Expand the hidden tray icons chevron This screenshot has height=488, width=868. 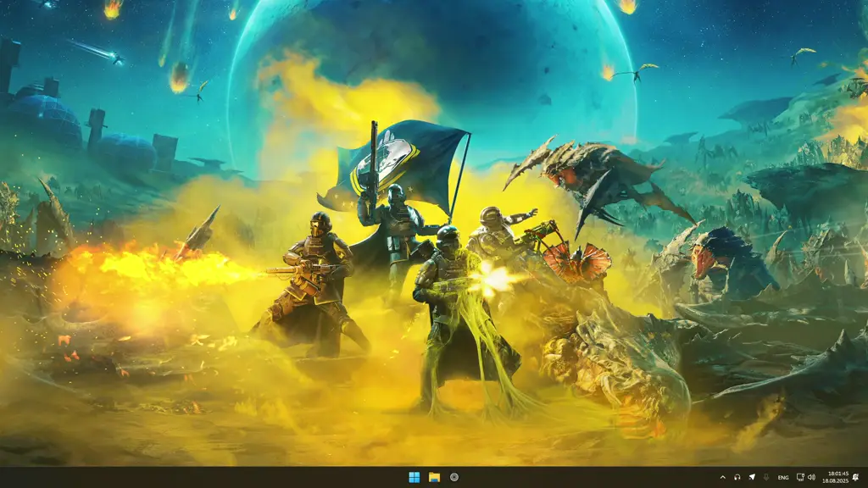tap(723, 477)
